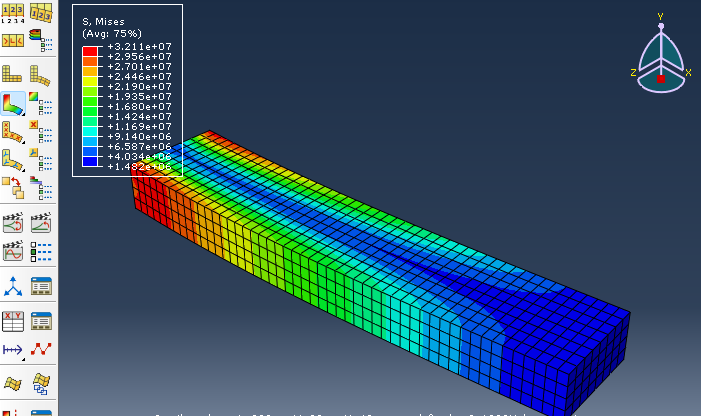The image size is (701, 416).
Task: Click red swatch in Mises legend
Action: click(90, 51)
